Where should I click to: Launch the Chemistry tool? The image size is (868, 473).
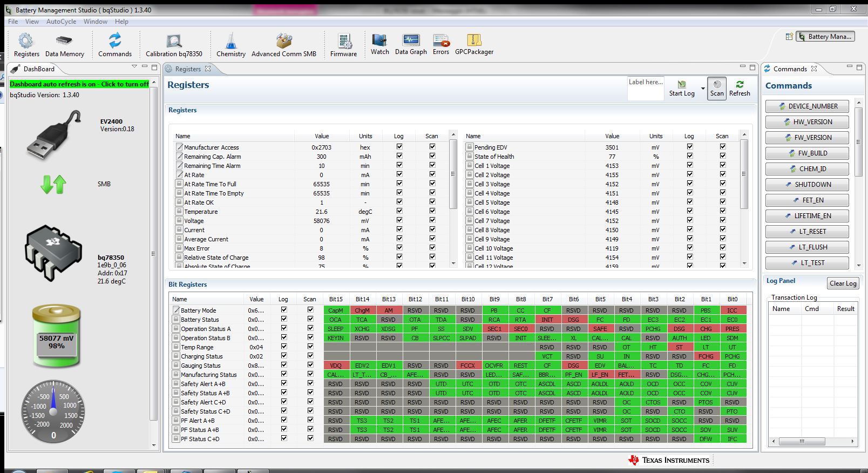[231, 45]
